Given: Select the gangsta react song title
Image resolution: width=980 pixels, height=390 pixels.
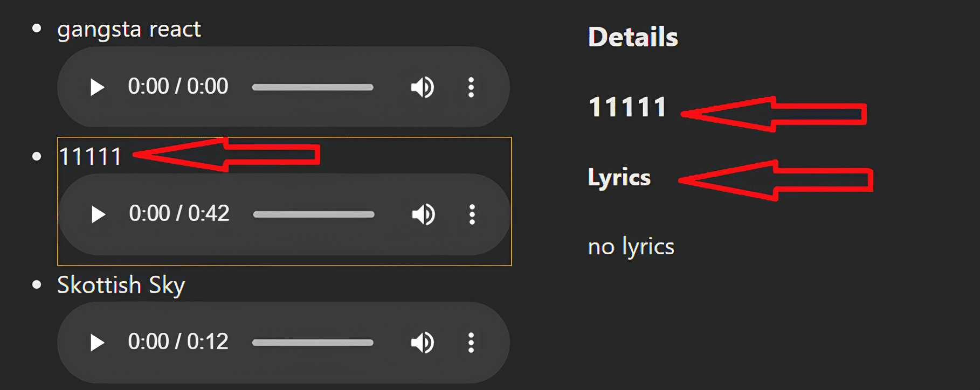Looking at the screenshot, I should [x=129, y=29].
